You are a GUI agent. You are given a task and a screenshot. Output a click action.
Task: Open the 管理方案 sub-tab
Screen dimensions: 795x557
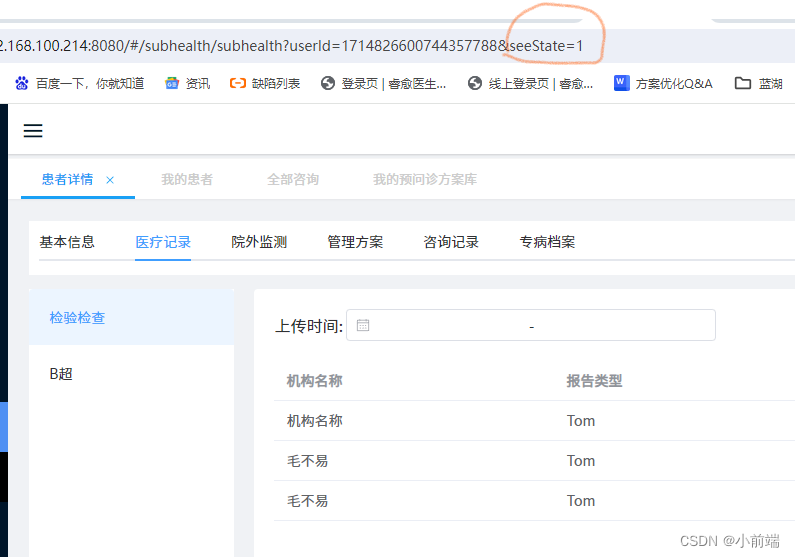click(x=355, y=242)
